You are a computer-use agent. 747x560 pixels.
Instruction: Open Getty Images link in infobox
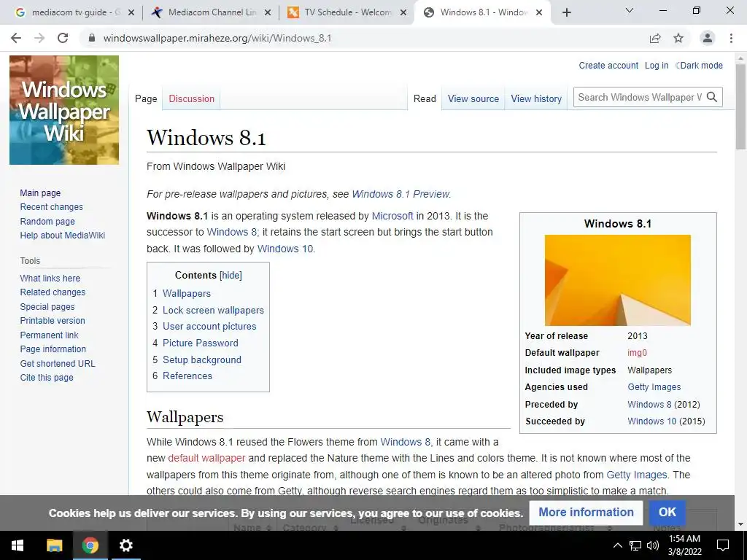pyautogui.click(x=654, y=387)
